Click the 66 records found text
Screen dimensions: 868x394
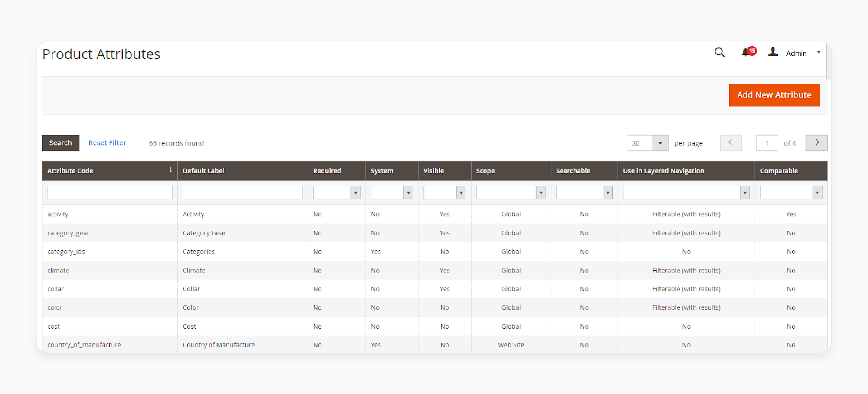coord(176,143)
